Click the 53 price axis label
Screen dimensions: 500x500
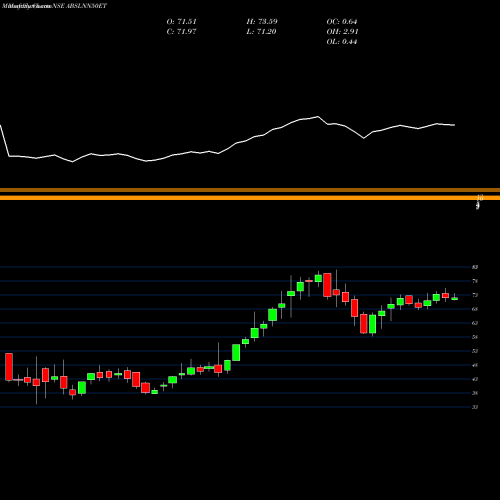tap(475, 351)
